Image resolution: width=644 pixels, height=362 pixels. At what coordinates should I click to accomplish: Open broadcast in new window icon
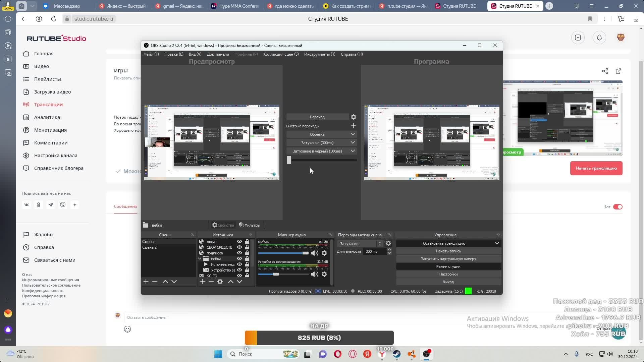pos(619,71)
